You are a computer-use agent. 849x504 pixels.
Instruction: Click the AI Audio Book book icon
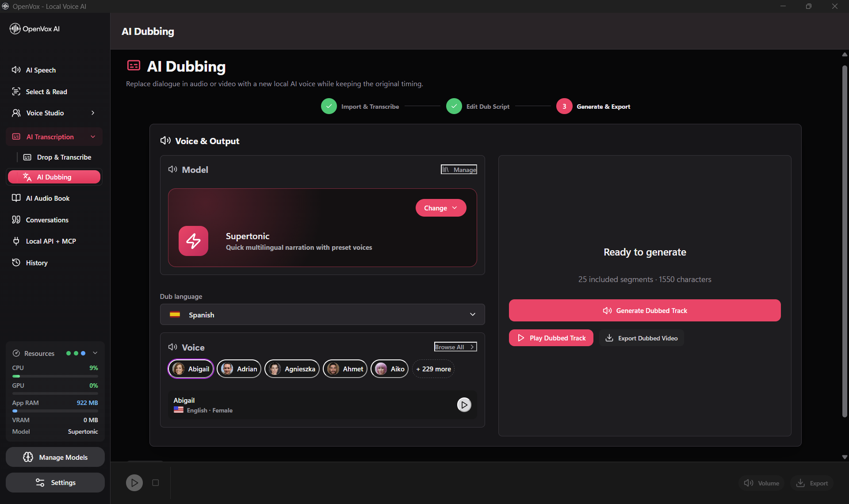coord(16,198)
